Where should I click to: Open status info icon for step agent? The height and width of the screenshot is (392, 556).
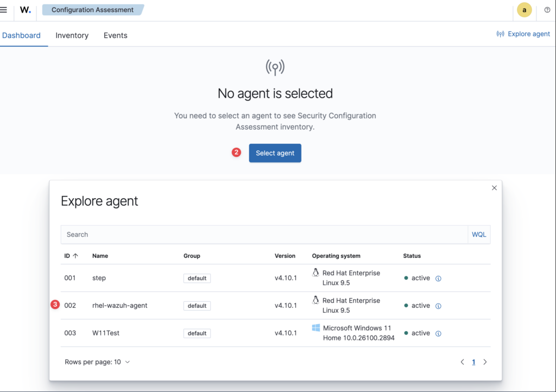pyautogui.click(x=438, y=279)
